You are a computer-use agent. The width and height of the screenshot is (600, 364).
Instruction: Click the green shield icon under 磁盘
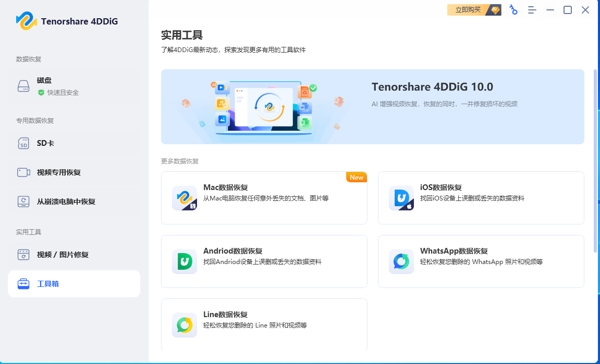click(x=41, y=93)
